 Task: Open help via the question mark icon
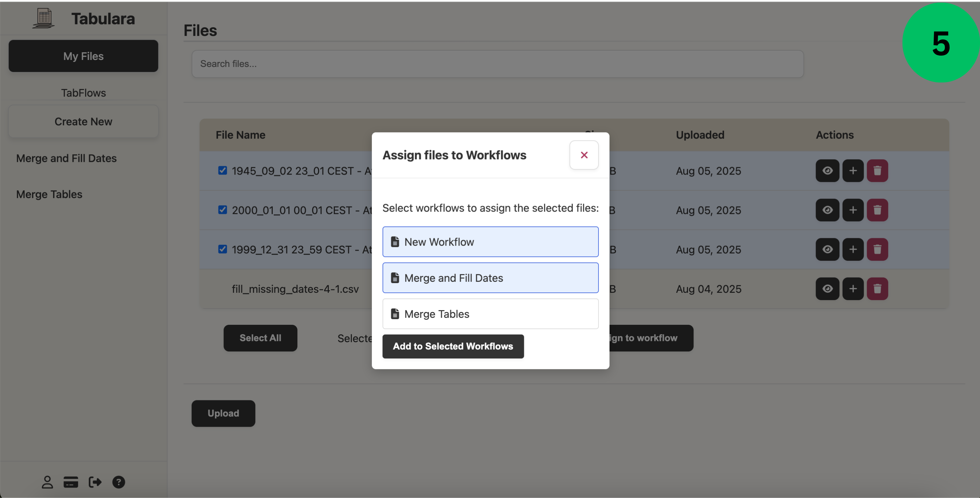pyautogui.click(x=119, y=482)
